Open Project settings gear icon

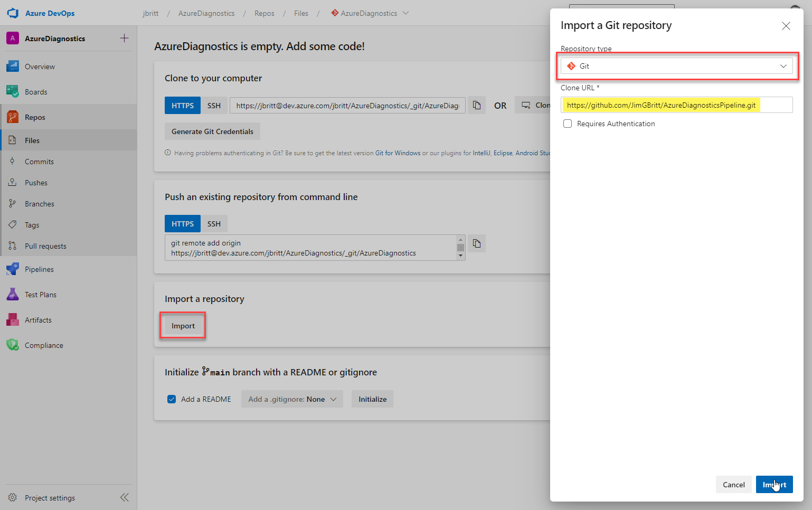click(x=13, y=497)
